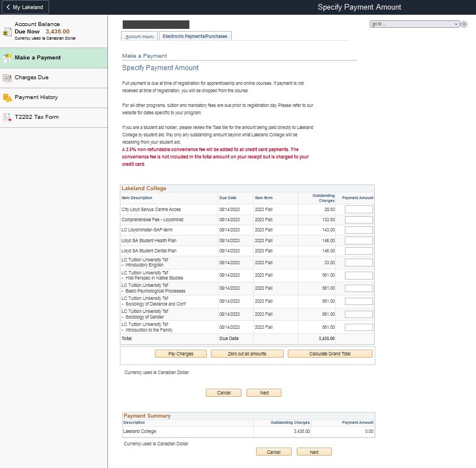Screen dimensions: 476x468
Task: Click the back chevron on My Lakeland
Action: click(7, 7)
